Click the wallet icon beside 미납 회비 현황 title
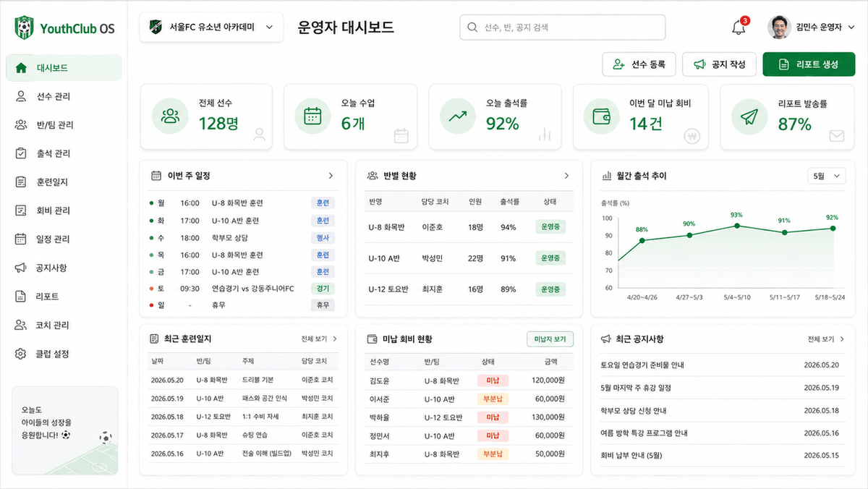This screenshot has width=868, height=489. [x=373, y=339]
